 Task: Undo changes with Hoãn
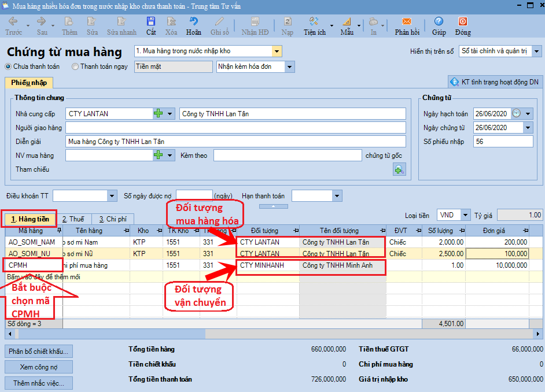[194, 26]
